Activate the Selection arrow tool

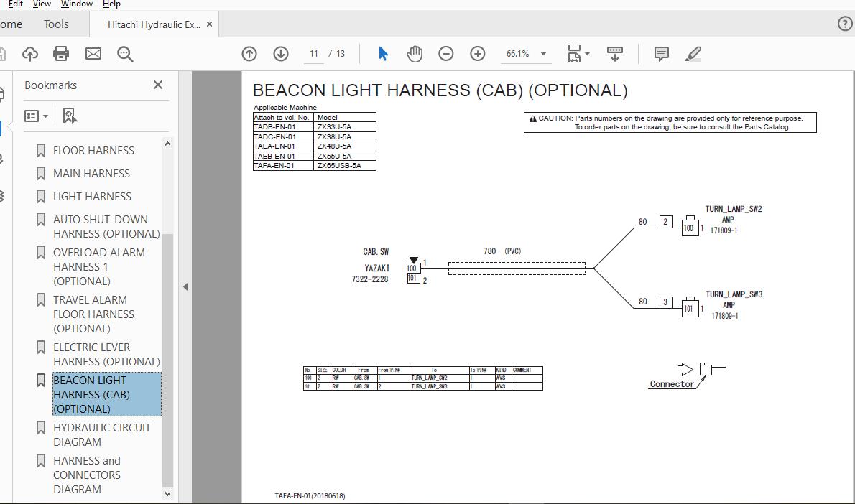(383, 54)
